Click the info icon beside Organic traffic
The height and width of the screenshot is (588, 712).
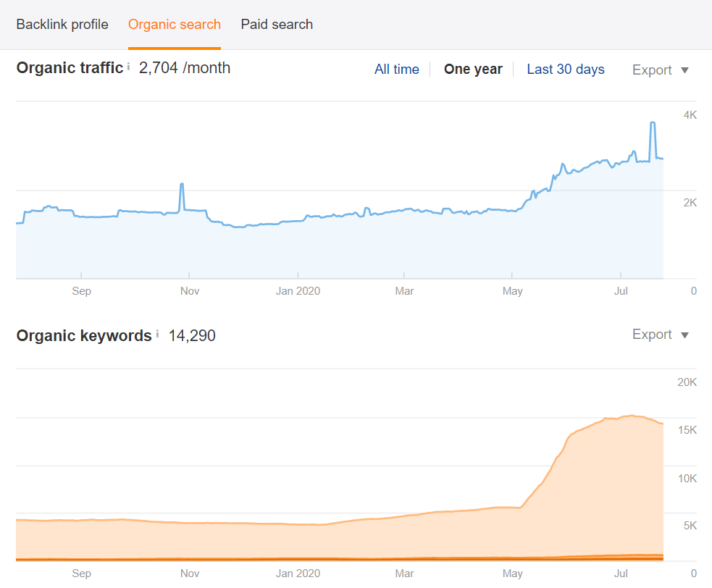128,67
